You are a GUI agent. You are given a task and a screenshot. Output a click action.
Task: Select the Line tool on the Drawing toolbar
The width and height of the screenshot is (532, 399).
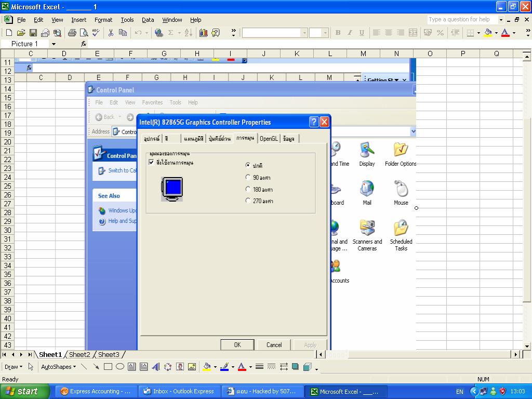click(84, 367)
